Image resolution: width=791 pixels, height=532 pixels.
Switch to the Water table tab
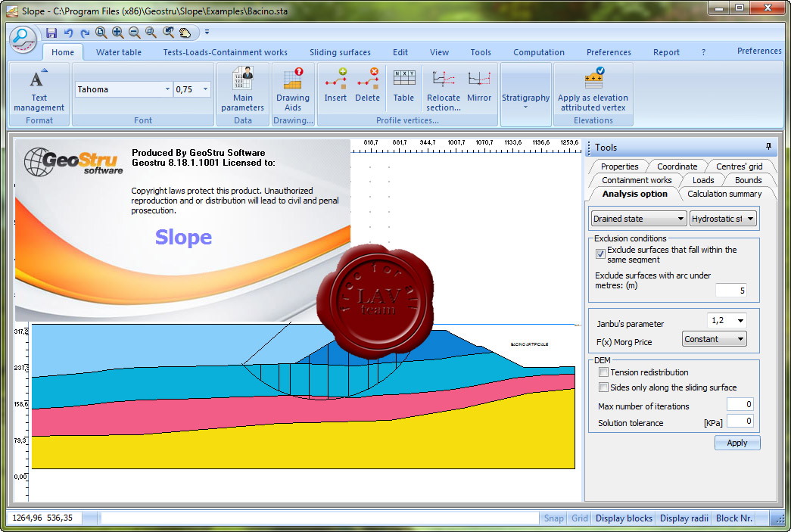coord(119,52)
